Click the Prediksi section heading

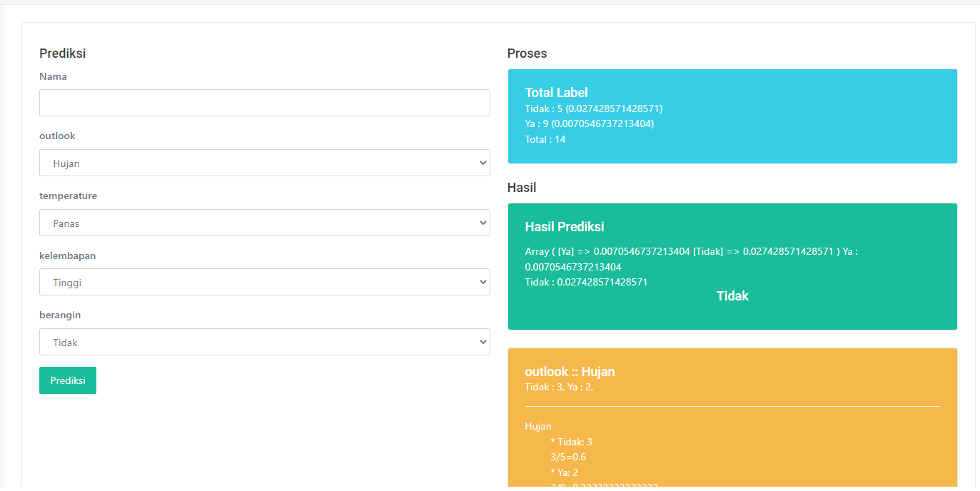tap(63, 54)
